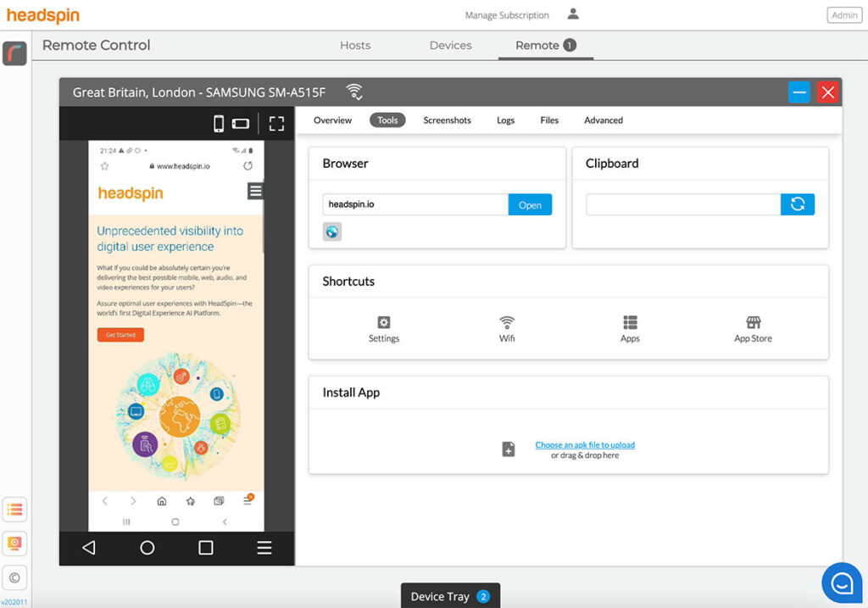This screenshot has height=608, width=868.
Task: Click the sidebar app logo icon
Action: pyautogui.click(x=15, y=53)
